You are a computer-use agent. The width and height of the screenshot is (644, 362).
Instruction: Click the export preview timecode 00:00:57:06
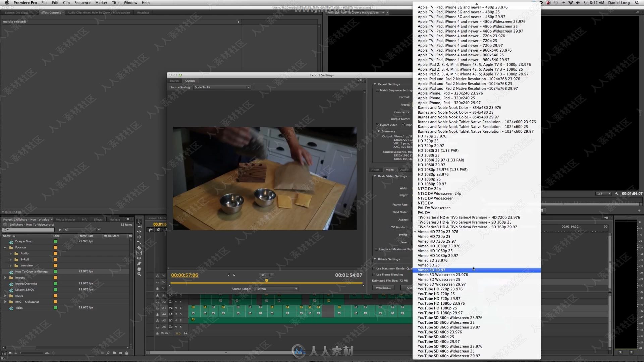[184, 275]
